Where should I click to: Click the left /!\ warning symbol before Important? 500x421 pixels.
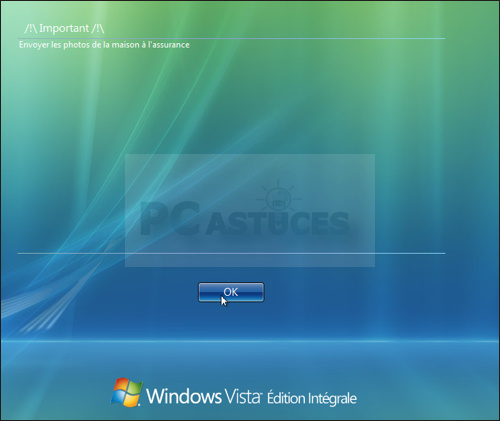pyautogui.click(x=31, y=29)
